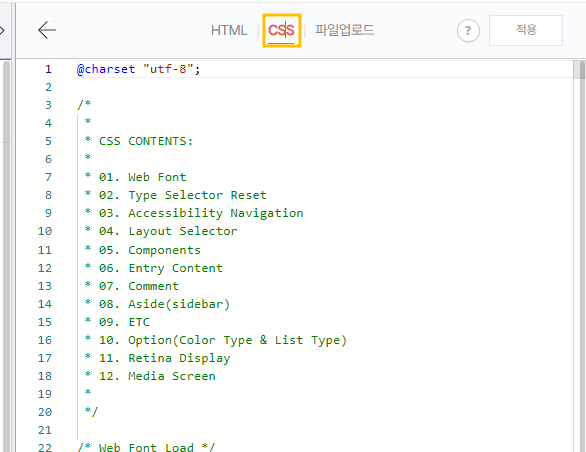Screen dimensions: 586x452
Task: Open the help question mark icon
Action: pos(468,30)
